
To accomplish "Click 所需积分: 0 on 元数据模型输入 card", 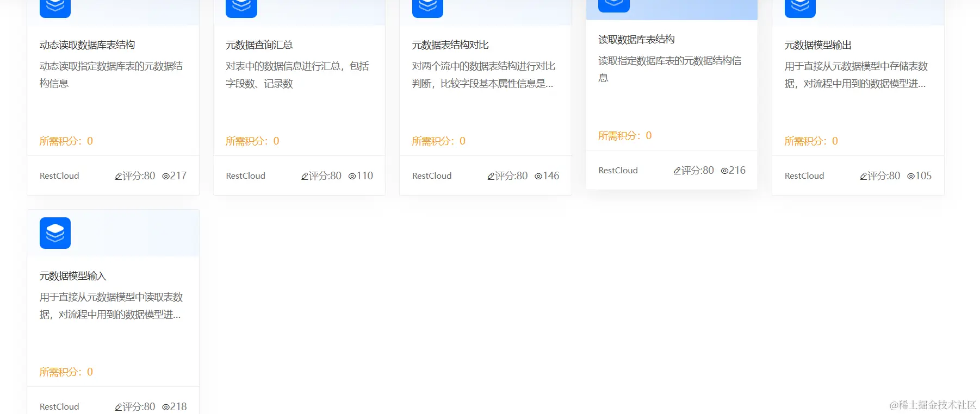I will (66, 372).
